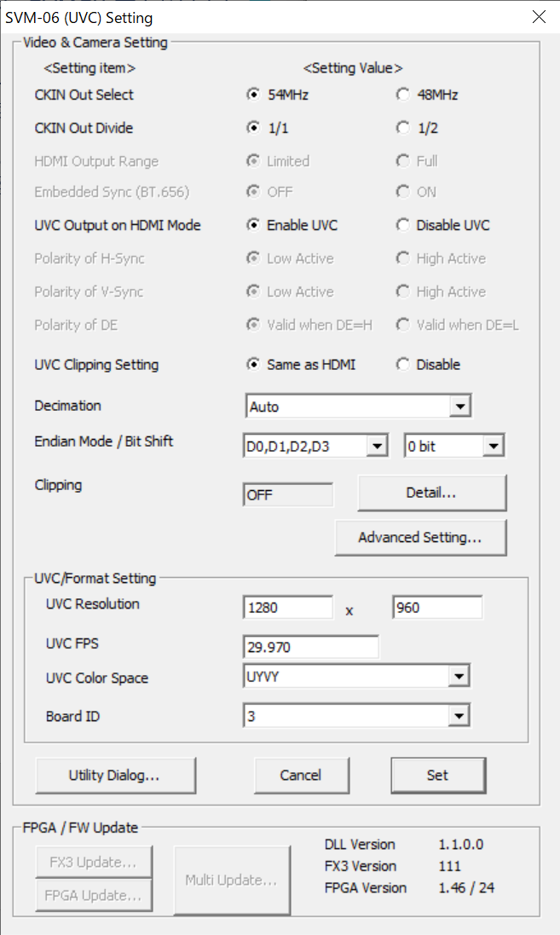
Task: Click the UVC FPS input field
Action: tap(310, 647)
